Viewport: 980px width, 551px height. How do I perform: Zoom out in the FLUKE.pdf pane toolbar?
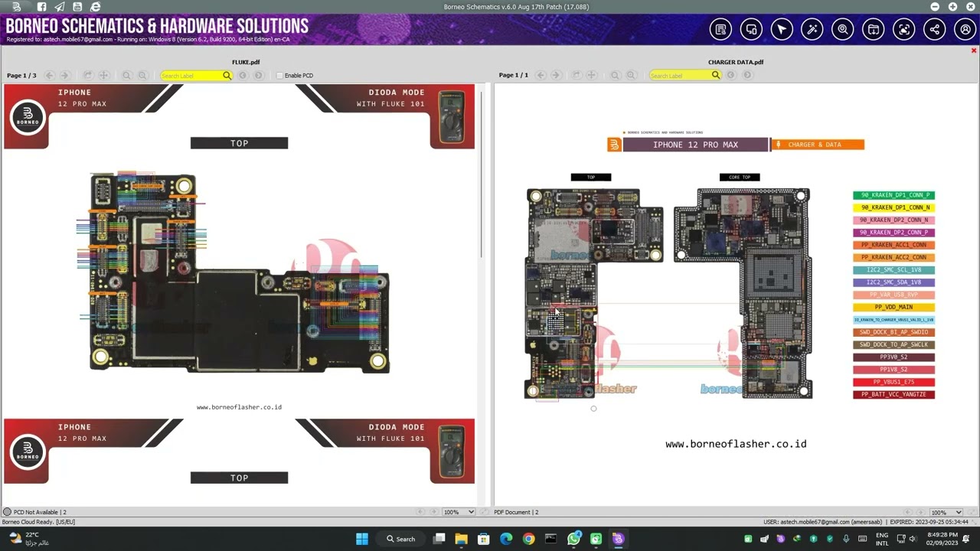tap(127, 75)
